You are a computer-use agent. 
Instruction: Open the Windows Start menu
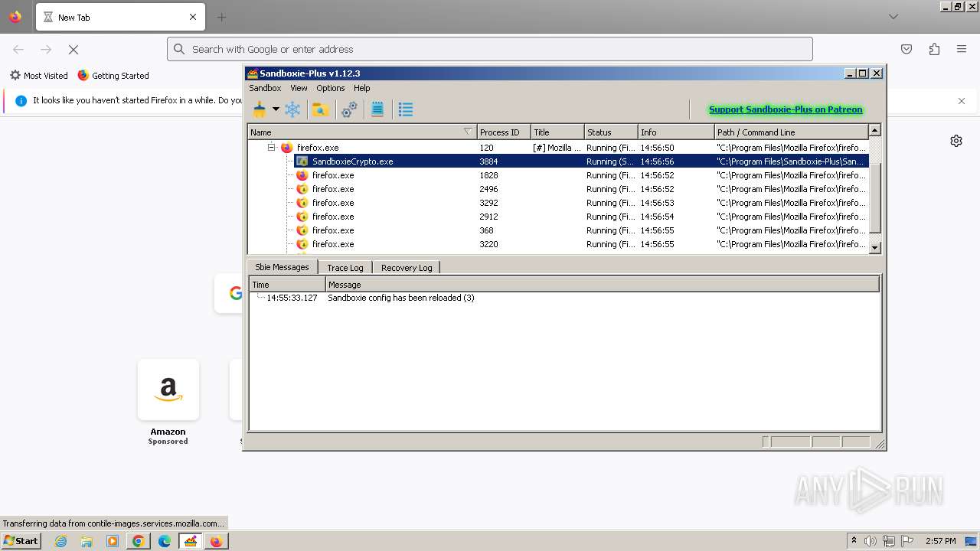tap(21, 540)
